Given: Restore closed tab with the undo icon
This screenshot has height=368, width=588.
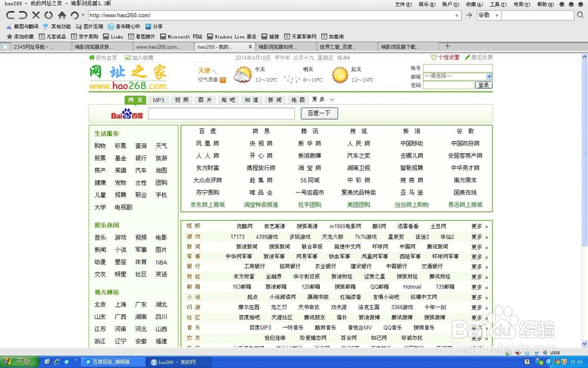Looking at the screenshot, I should [x=75, y=15].
